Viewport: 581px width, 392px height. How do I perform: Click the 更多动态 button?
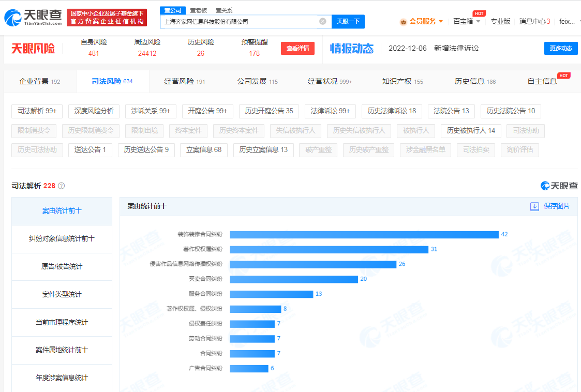pos(560,49)
